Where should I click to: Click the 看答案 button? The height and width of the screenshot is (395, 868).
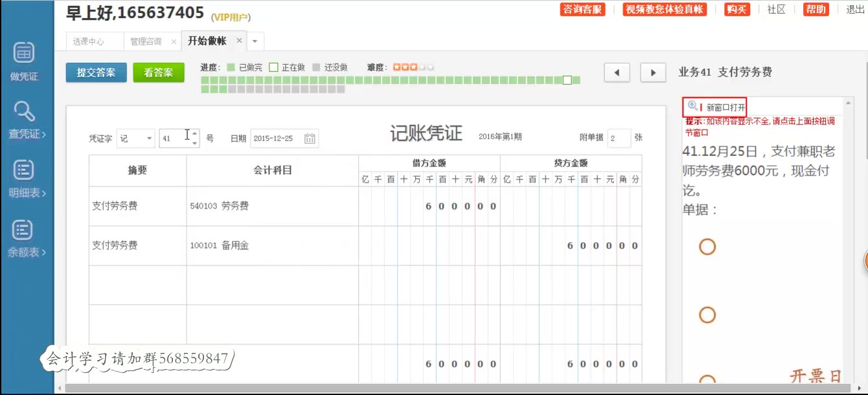[158, 72]
